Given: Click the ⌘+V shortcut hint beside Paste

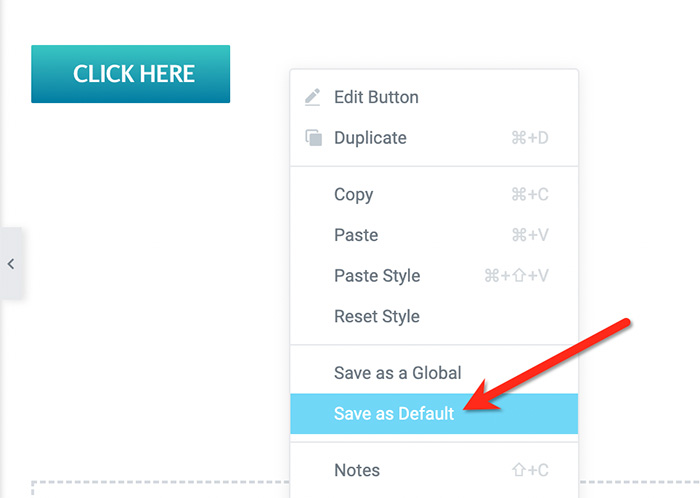Looking at the screenshot, I should (x=530, y=235).
